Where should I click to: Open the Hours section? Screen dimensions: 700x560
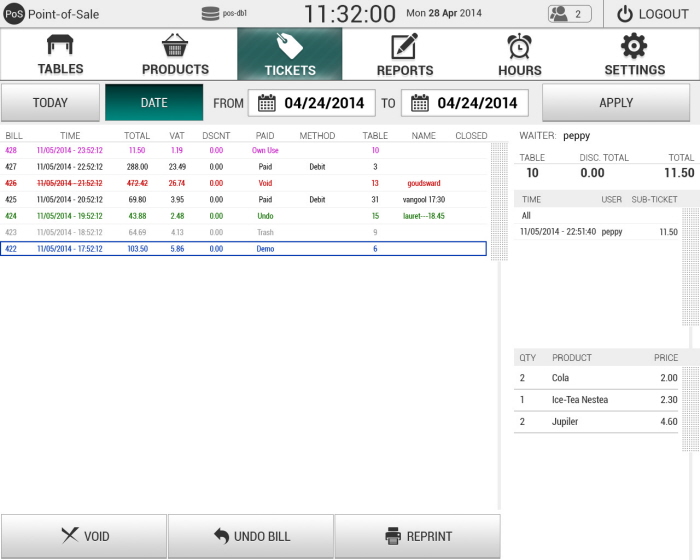(520, 54)
